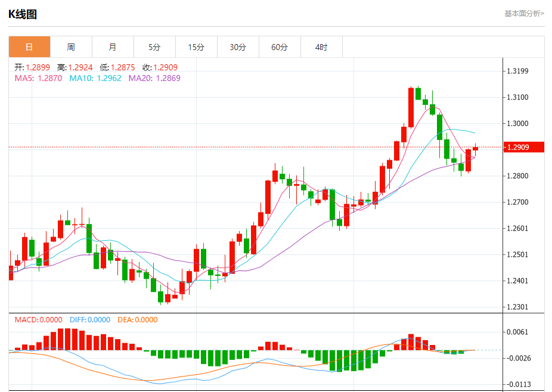
Task: Switch to the 月 monthly tab
Action: (x=113, y=47)
